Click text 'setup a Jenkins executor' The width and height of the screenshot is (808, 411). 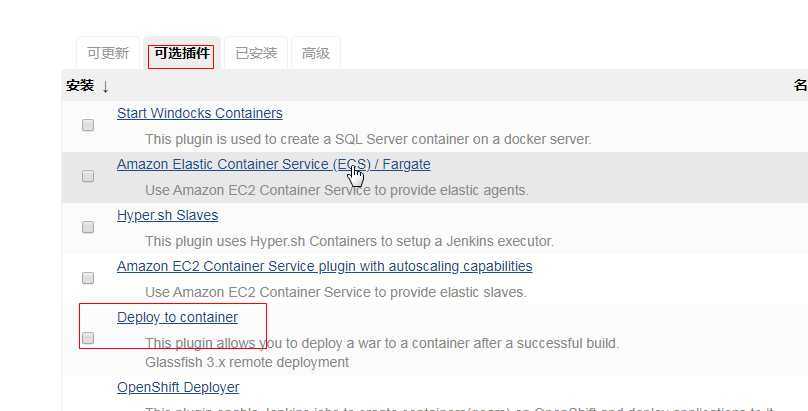point(476,241)
